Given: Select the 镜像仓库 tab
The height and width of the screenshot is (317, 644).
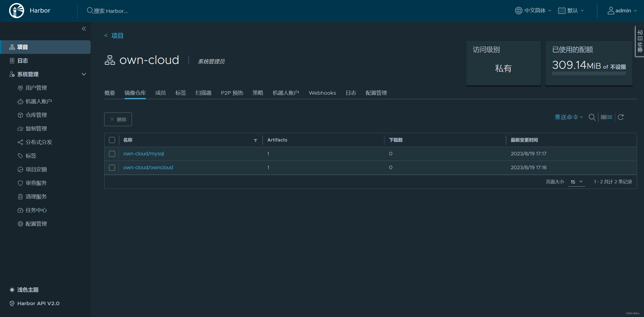Looking at the screenshot, I should [x=135, y=93].
